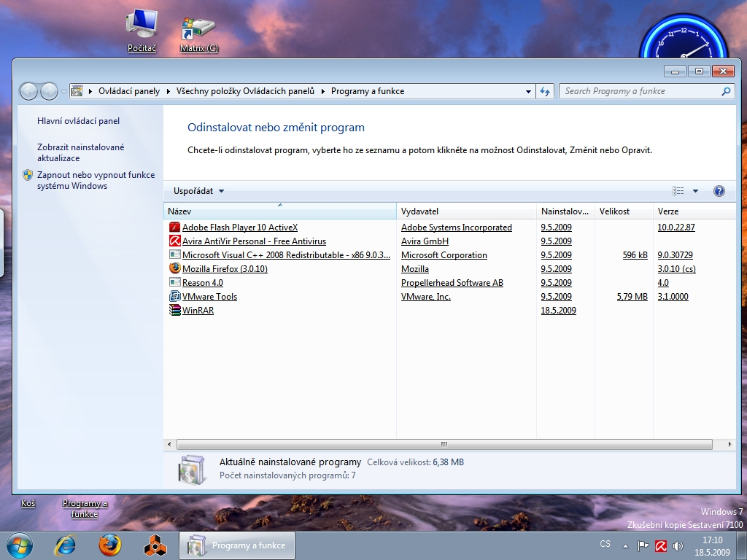Click the VMware Tools program icon

pos(175,296)
